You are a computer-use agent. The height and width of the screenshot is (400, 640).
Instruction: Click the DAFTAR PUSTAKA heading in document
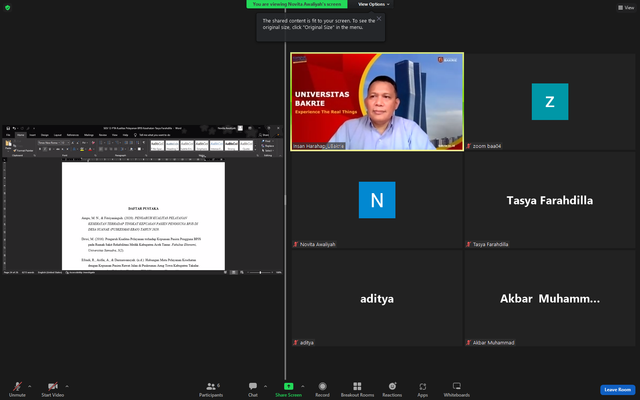tap(143, 209)
